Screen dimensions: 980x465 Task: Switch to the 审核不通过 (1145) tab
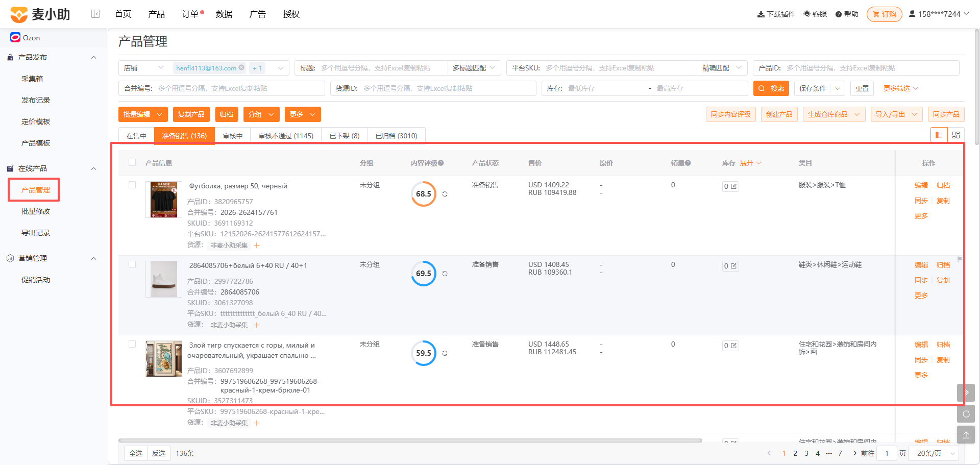tap(286, 136)
